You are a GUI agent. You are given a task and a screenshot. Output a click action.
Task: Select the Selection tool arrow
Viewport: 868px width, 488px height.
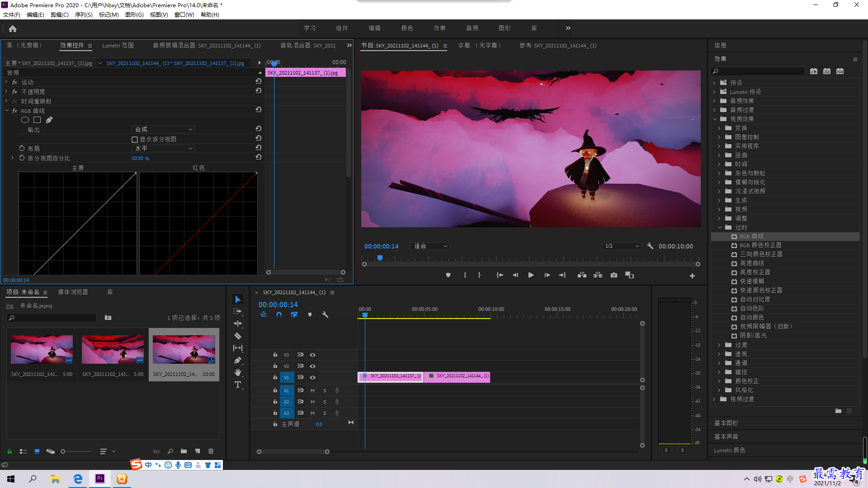(238, 300)
